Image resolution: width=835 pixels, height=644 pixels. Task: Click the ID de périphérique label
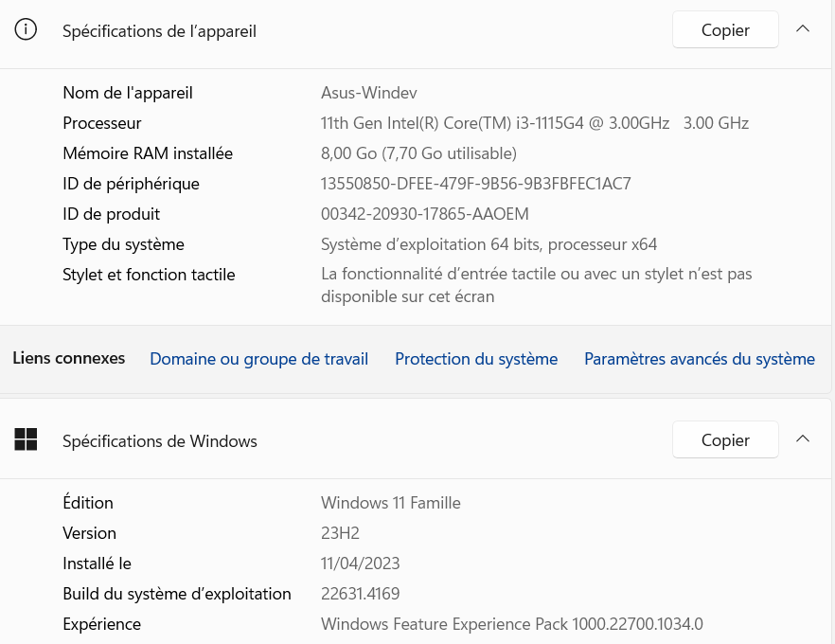click(131, 184)
